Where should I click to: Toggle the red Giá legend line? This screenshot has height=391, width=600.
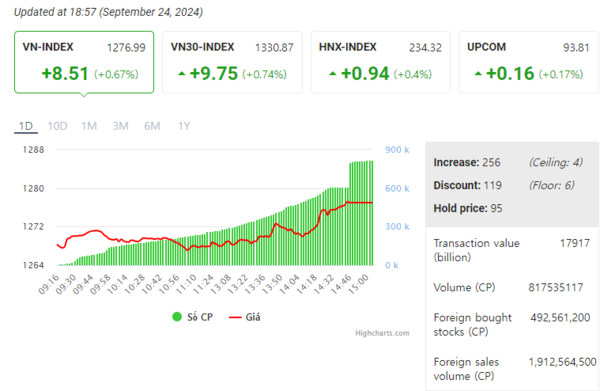tap(235, 317)
